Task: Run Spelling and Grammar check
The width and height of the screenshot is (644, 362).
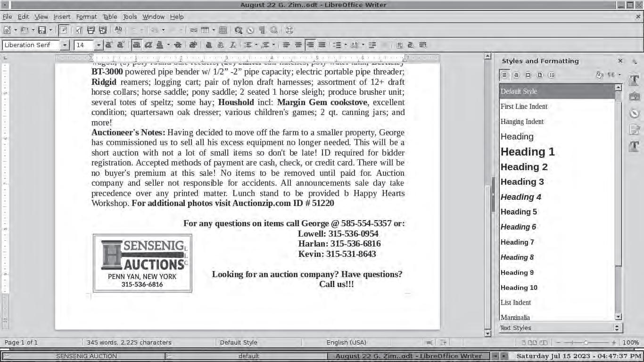Action: pyautogui.click(x=118, y=30)
